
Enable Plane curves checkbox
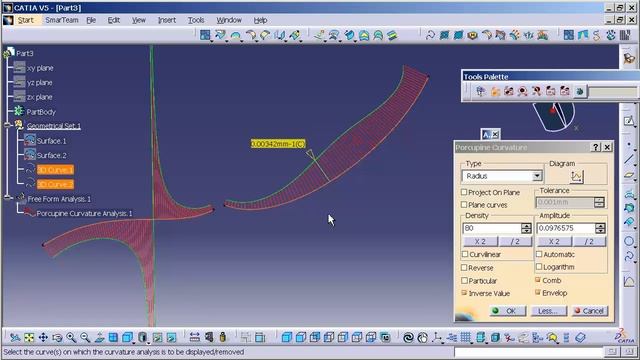[x=464, y=204]
